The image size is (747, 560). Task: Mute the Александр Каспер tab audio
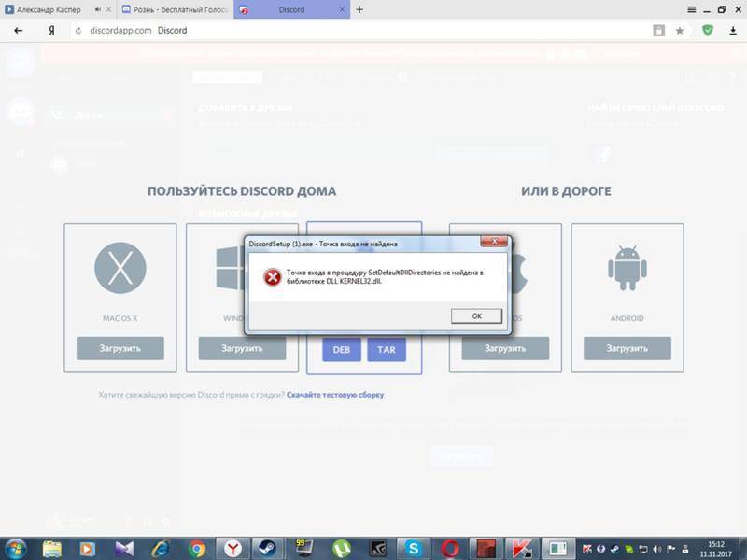pos(98,9)
